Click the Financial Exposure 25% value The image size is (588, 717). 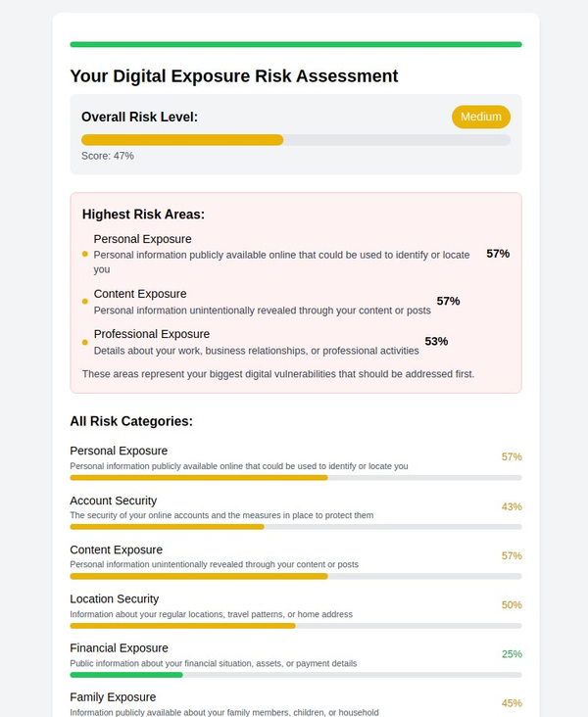(512, 654)
